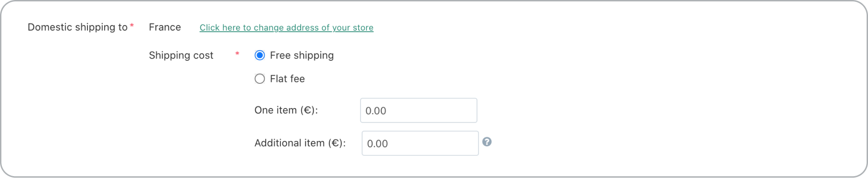Open the change store address link
868x178 pixels.
pos(286,27)
